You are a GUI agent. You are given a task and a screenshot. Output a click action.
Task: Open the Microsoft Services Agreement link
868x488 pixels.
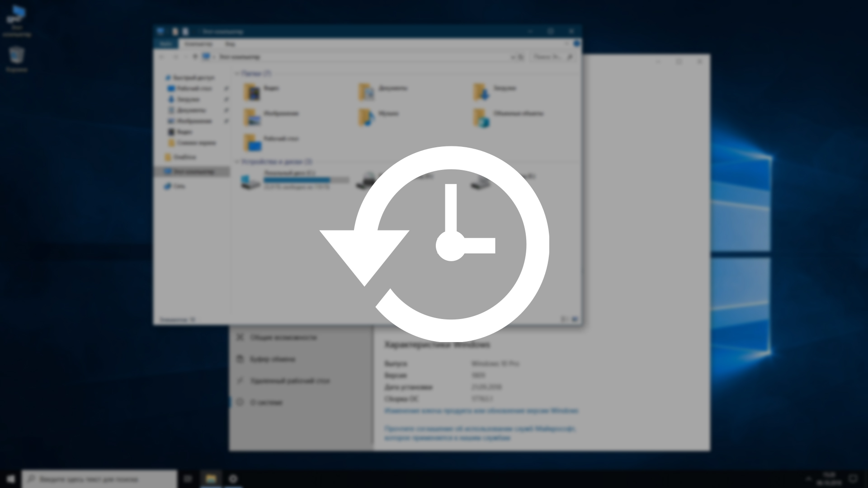[x=480, y=433]
